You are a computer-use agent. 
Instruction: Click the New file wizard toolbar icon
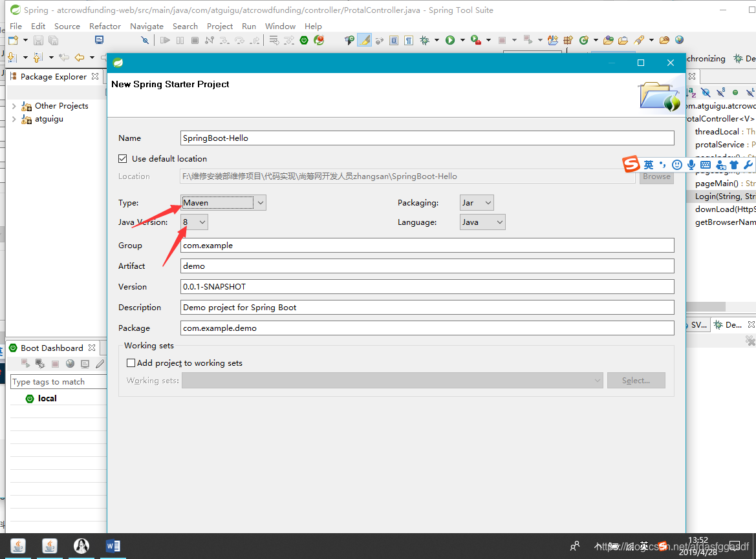[x=14, y=41]
